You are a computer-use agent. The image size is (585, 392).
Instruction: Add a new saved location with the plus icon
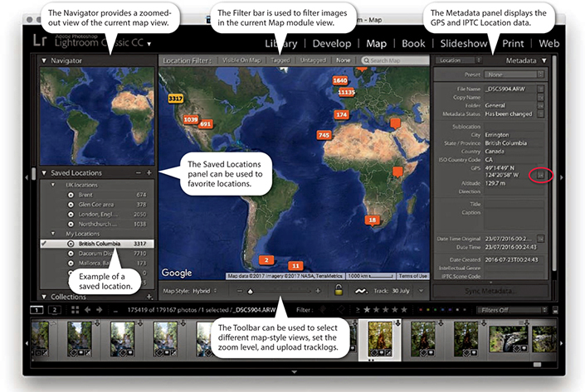click(149, 173)
